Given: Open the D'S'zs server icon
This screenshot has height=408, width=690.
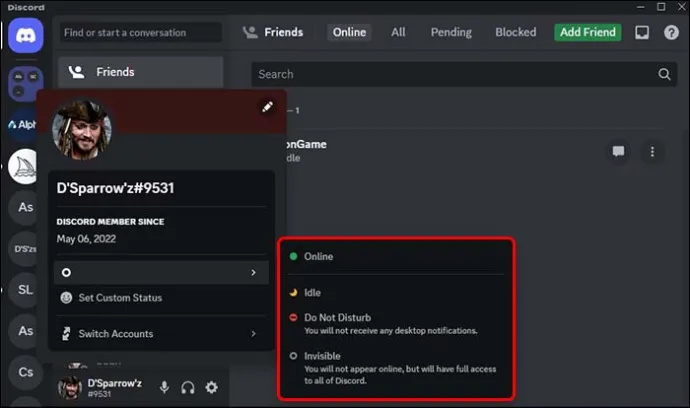Looking at the screenshot, I should tap(24, 249).
